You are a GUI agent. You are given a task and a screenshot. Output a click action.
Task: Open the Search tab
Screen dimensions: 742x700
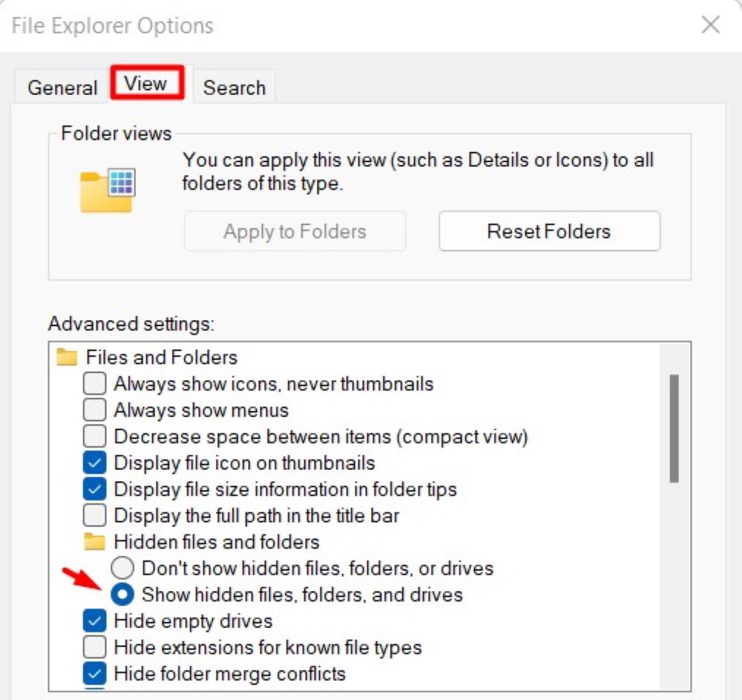tap(234, 88)
